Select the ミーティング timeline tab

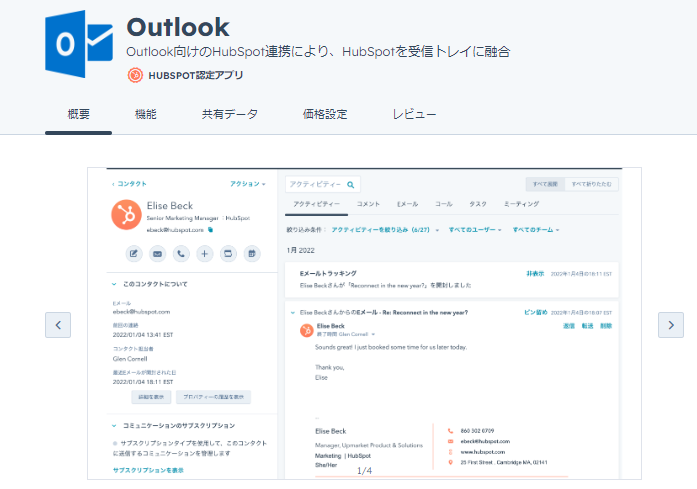point(521,204)
